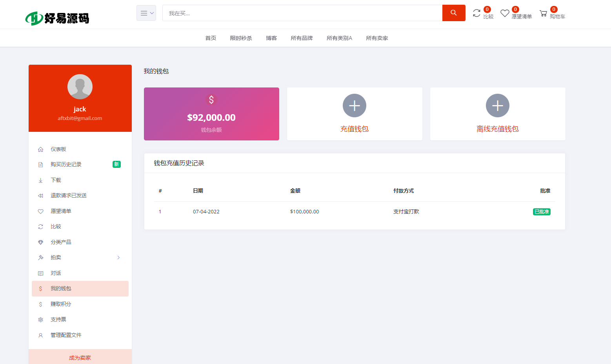This screenshot has width=611, height=364.
Task: Click the 钱包充值历史记录 heading
Action: [x=179, y=163]
